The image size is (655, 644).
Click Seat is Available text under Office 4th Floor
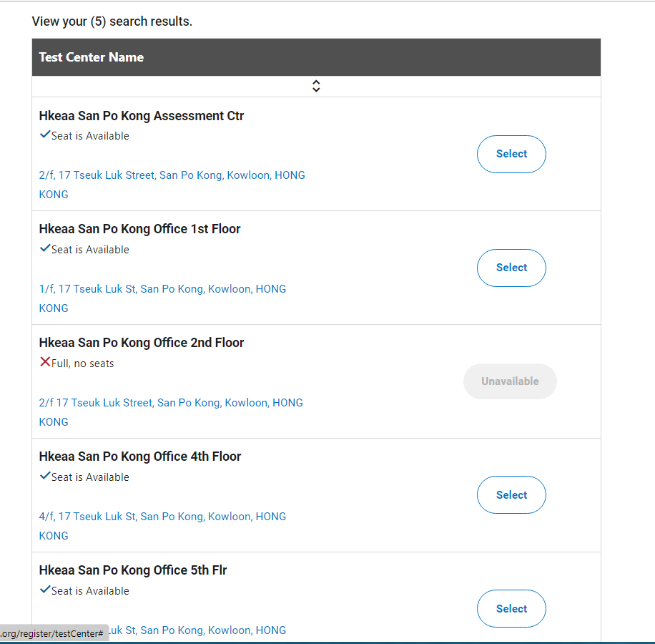coord(90,477)
